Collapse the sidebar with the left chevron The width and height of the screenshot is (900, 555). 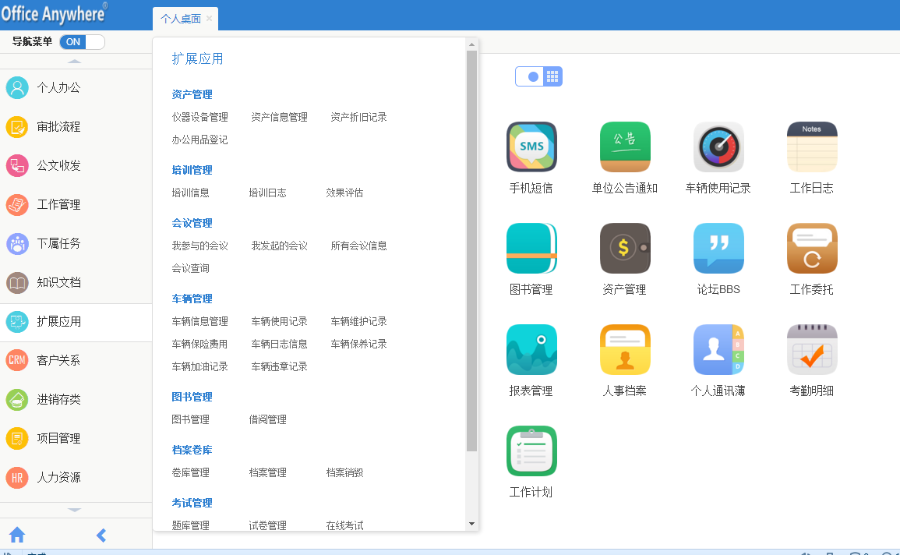pyautogui.click(x=101, y=535)
